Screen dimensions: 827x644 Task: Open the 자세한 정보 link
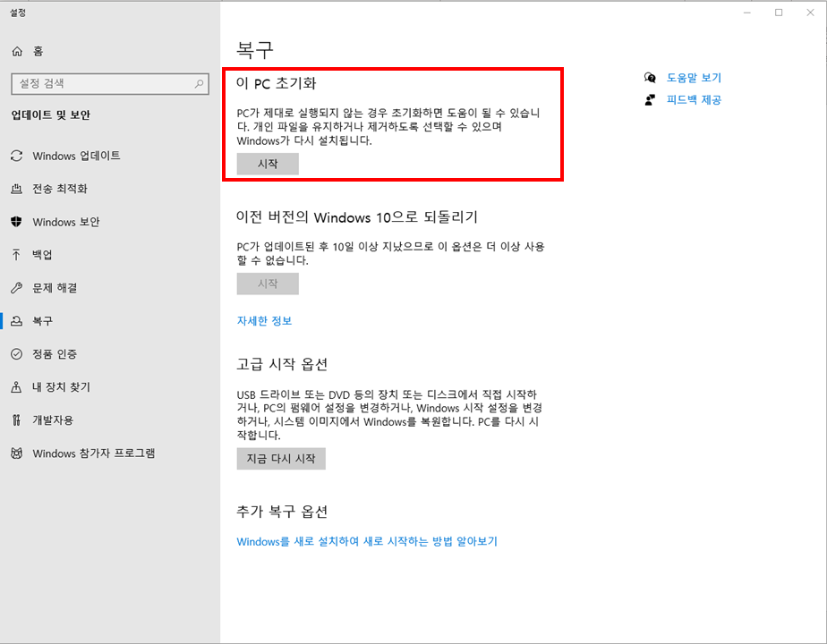pos(264,321)
